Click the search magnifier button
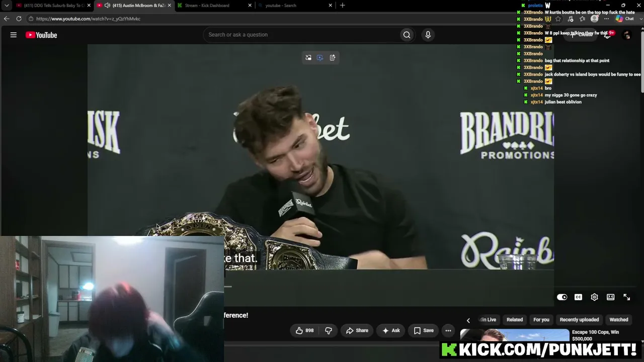This screenshot has height=362, width=644. [407, 35]
